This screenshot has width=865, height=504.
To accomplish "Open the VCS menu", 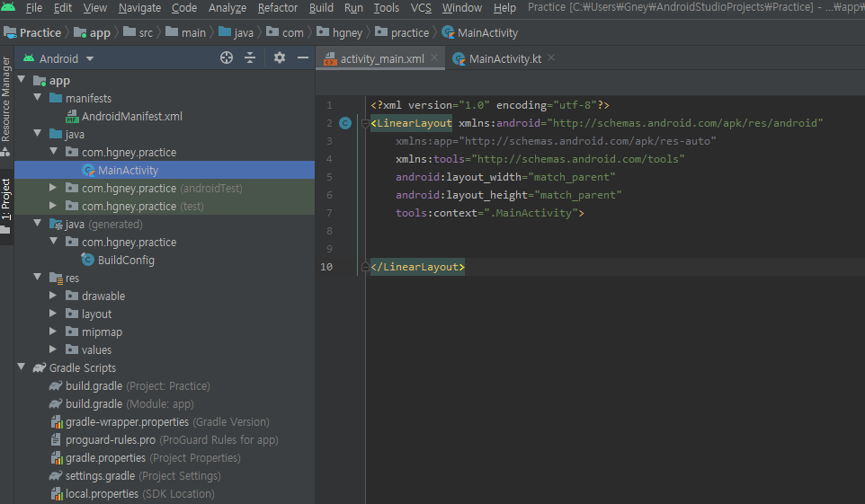I will point(421,8).
